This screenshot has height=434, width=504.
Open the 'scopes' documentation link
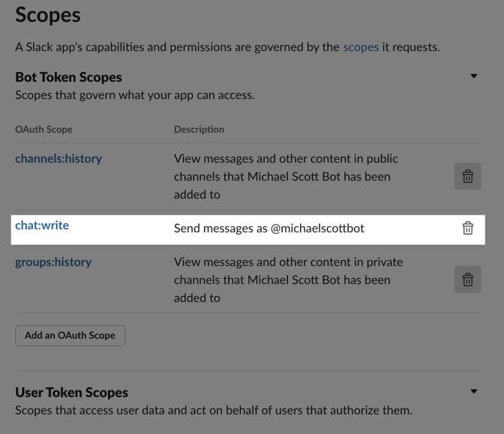tap(361, 47)
